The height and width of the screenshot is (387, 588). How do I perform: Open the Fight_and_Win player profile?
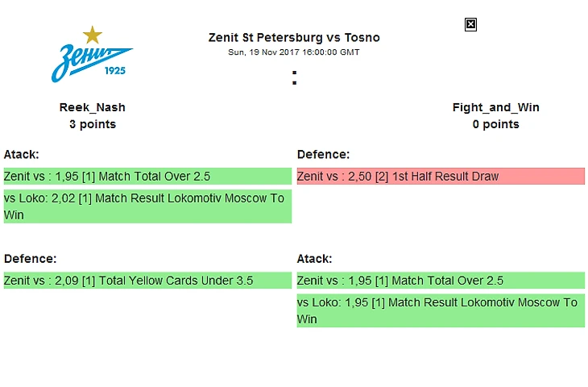[496, 107]
